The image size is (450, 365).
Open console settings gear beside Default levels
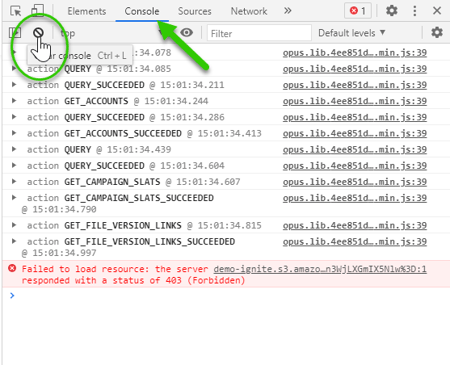coord(437,33)
